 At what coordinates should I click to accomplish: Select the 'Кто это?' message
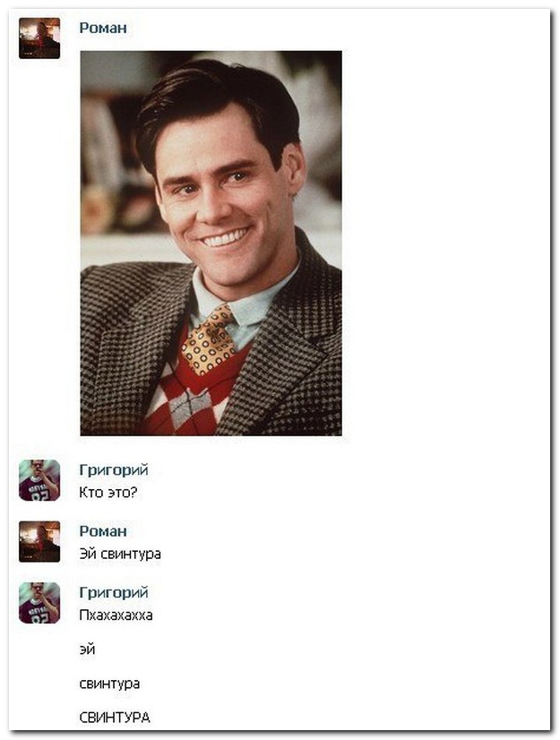point(108,492)
